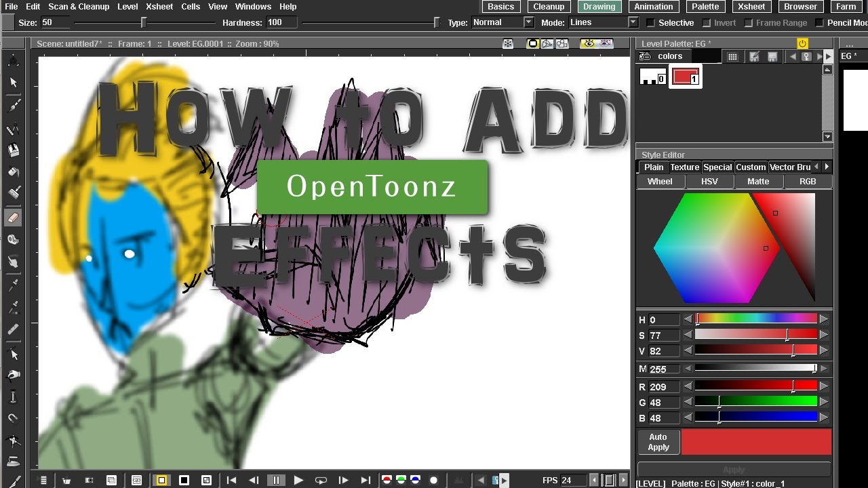Open the eraser Type dropdown
The image size is (868, 488).
502,22
